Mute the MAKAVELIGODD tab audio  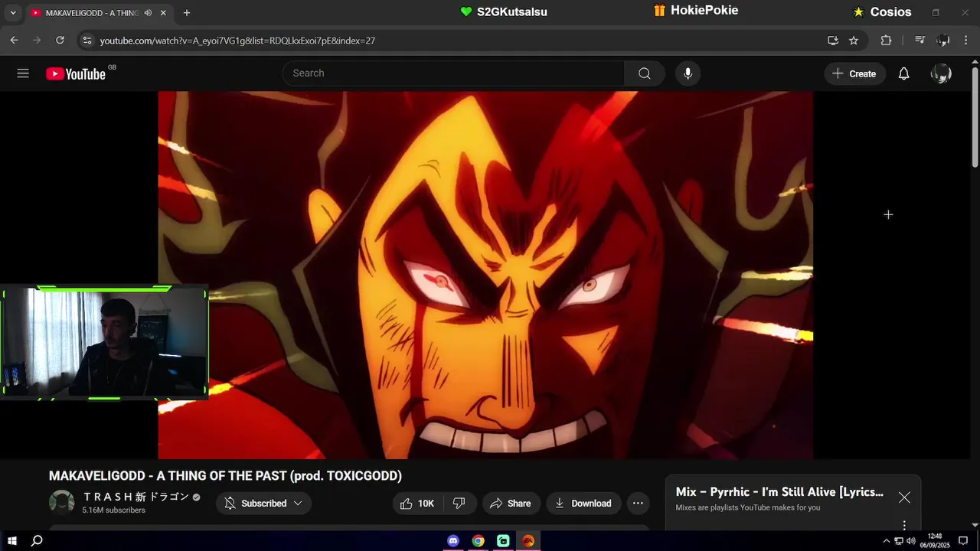(148, 13)
